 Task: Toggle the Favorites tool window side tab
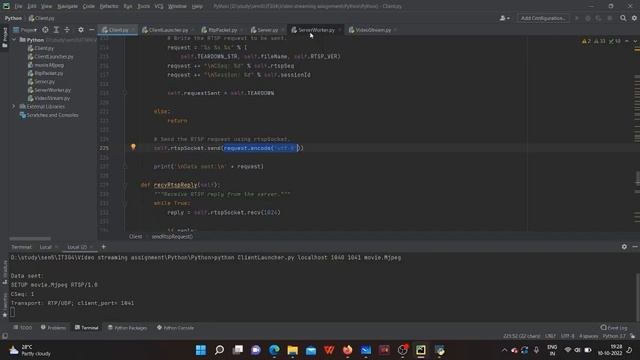pos(4,305)
